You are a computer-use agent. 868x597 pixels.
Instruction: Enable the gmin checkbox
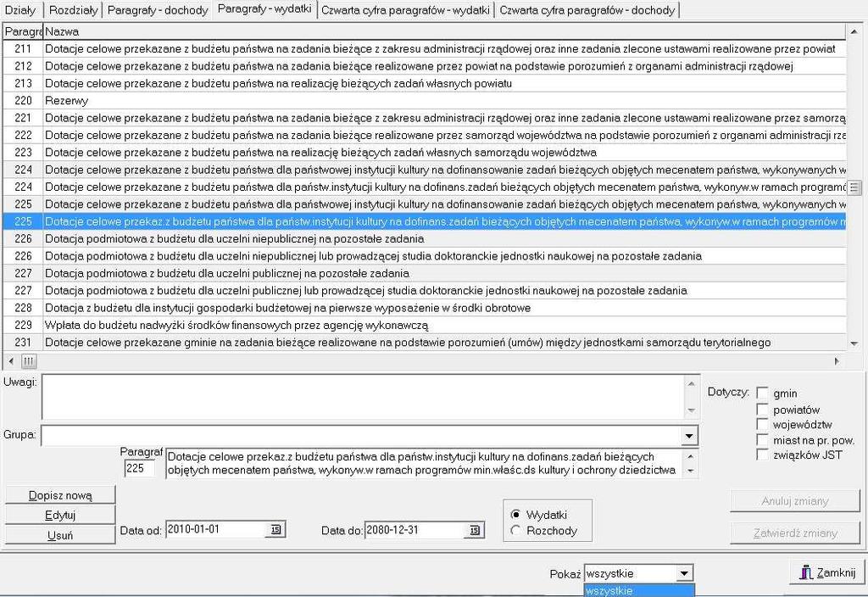coord(762,393)
